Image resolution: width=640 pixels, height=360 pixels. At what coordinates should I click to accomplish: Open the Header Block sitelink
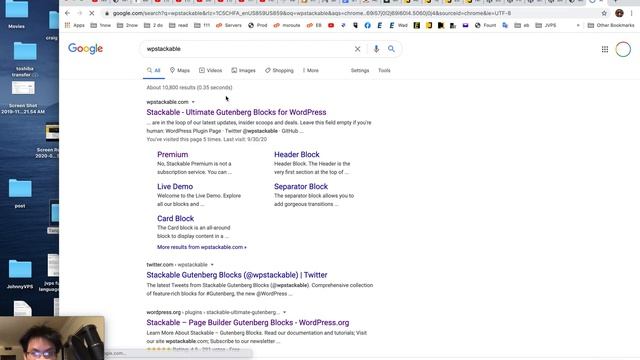297,155
